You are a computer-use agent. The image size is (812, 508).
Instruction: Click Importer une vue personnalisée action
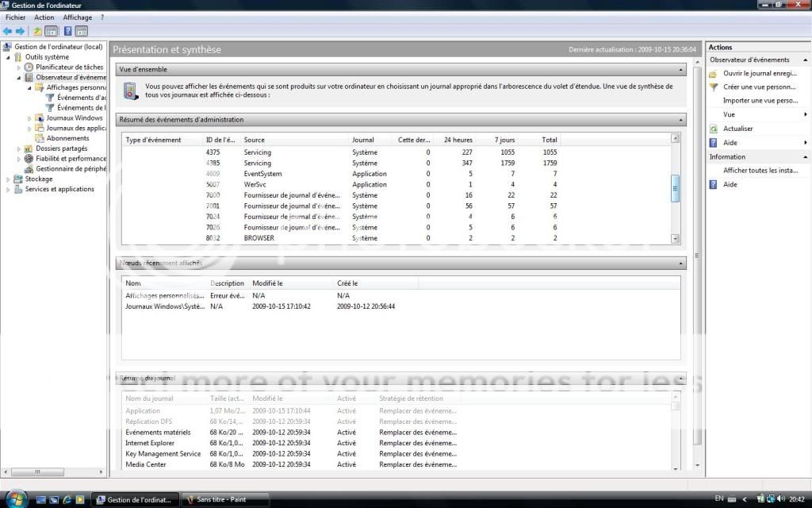pos(760,101)
